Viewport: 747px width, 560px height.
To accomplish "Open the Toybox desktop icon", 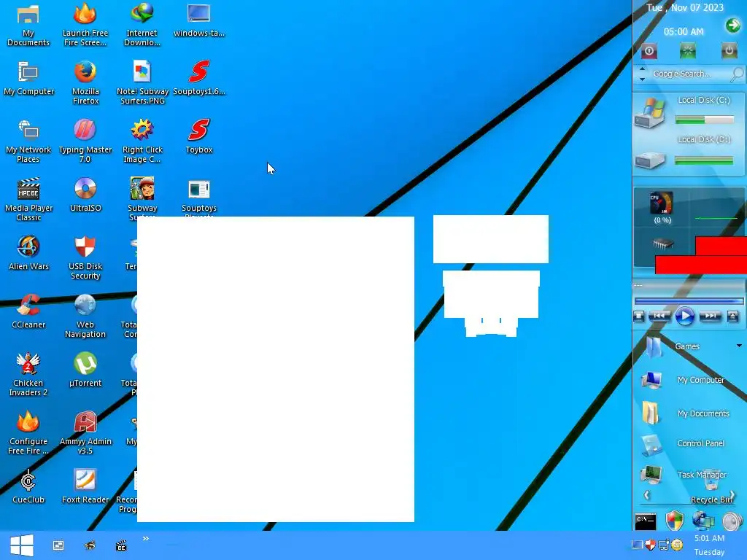I will tap(198, 137).
